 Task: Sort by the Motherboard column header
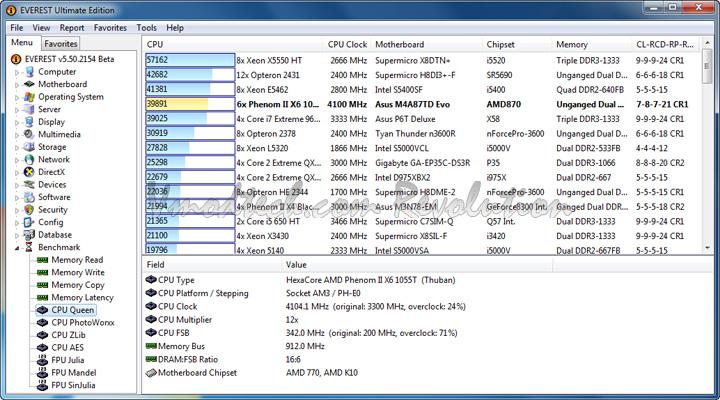[x=426, y=45]
